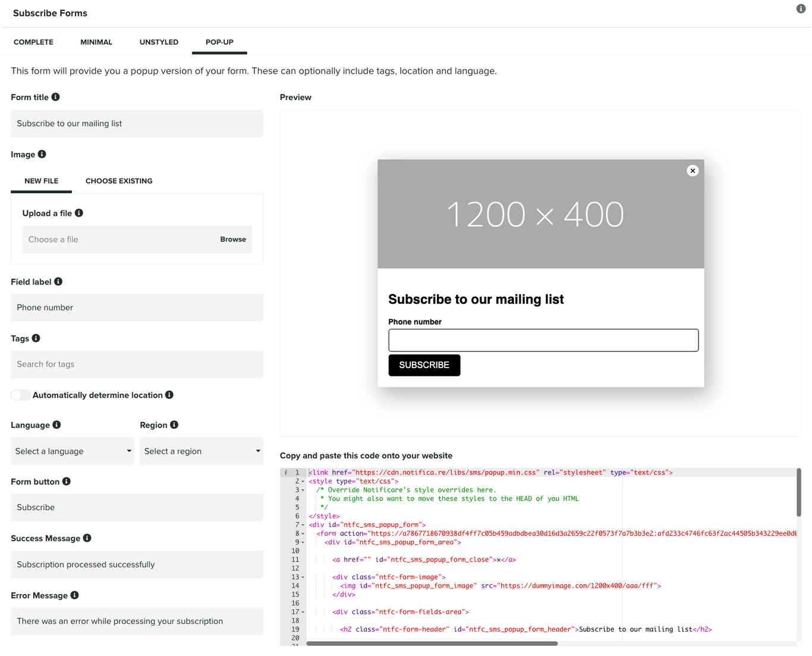The height and width of the screenshot is (656, 812).
Task: Click the Form button info icon
Action: tap(66, 482)
